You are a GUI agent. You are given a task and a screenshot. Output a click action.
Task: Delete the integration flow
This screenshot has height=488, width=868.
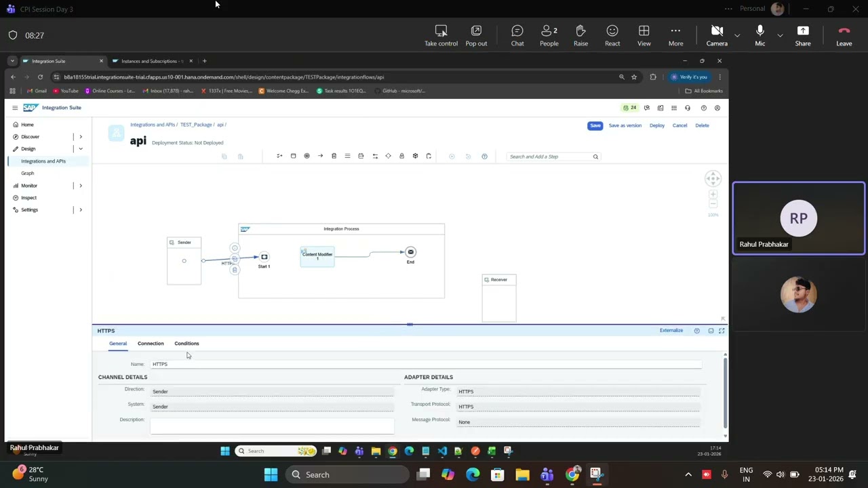pyautogui.click(x=702, y=125)
